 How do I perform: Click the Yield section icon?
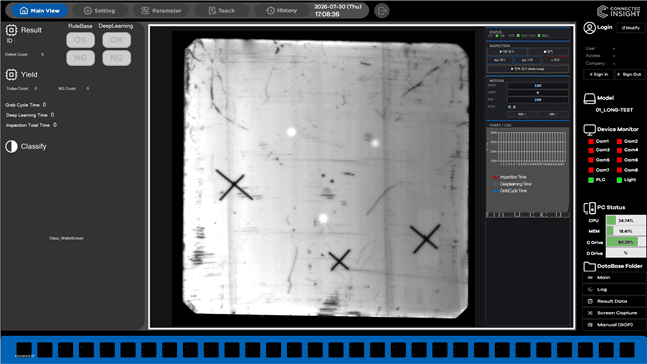11,75
